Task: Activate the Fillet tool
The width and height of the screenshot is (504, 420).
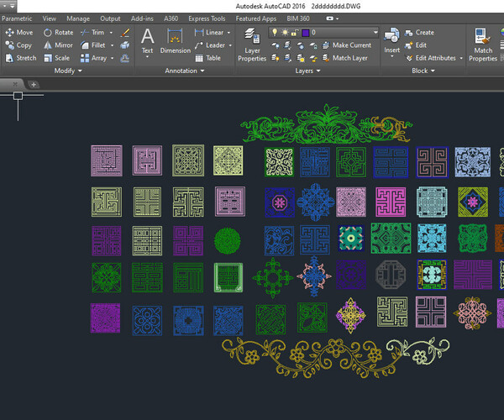Action: click(x=93, y=45)
